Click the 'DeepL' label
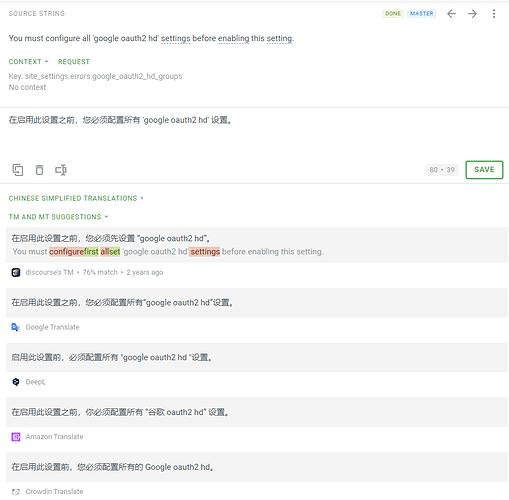Screen dimensions: 509x500 point(35,382)
